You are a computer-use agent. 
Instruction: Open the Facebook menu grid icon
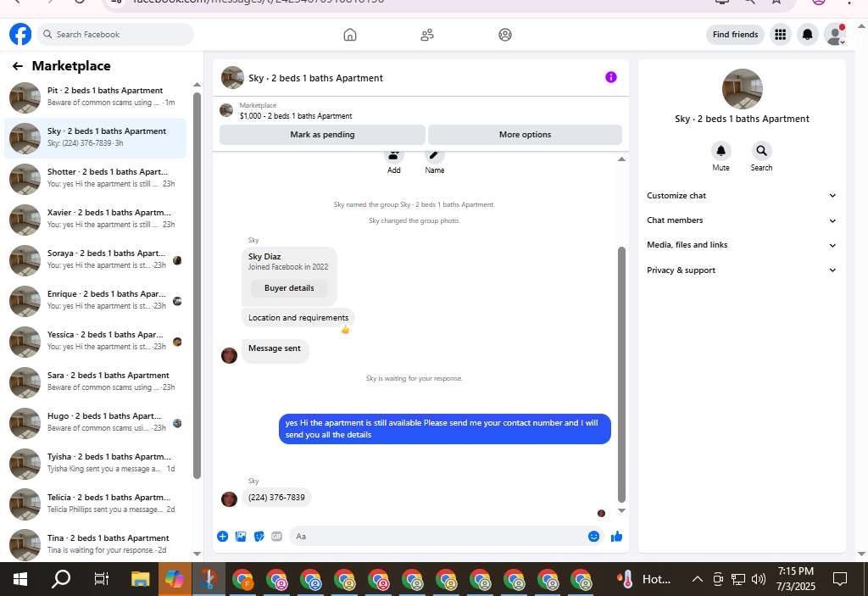tap(781, 35)
